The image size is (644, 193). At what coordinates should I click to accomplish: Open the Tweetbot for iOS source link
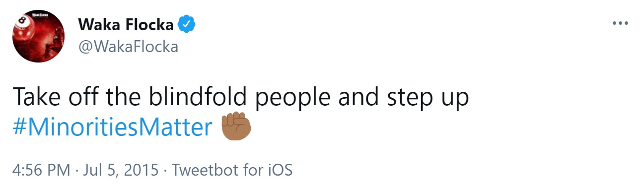coord(232,170)
